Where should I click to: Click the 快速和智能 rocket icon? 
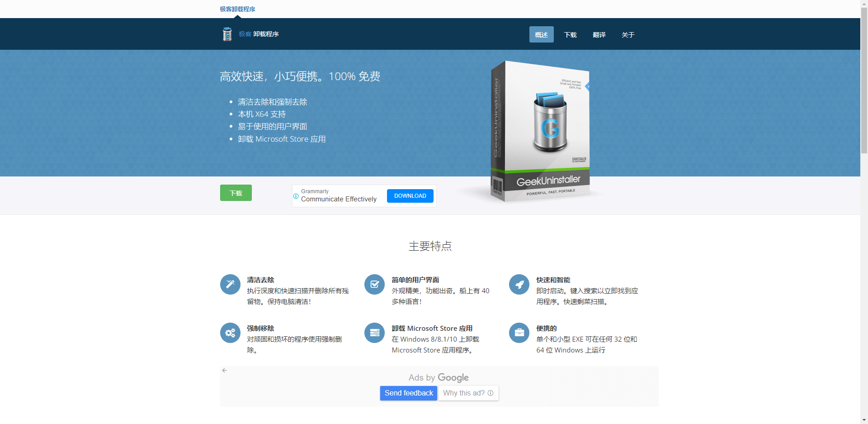tap(519, 284)
